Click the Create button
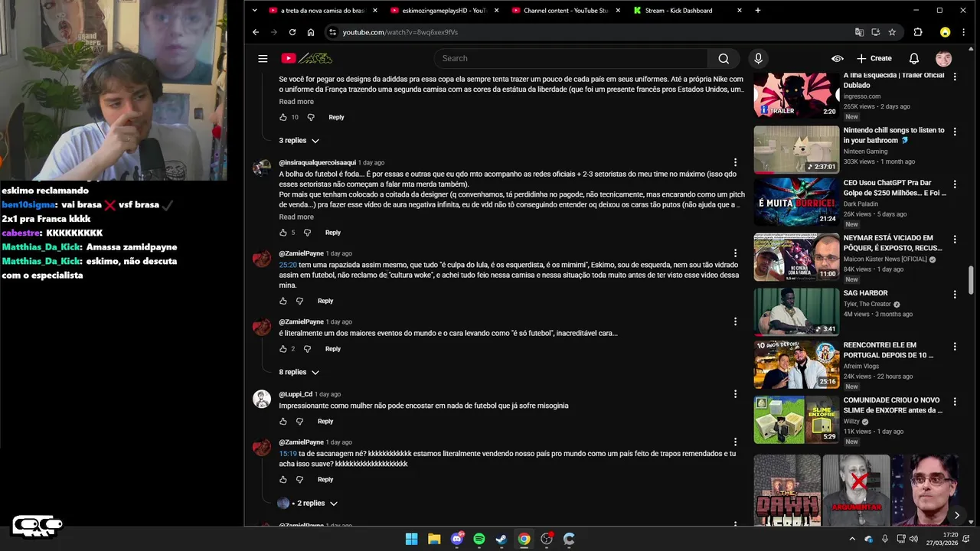Viewport: 980px width, 551px height. coord(874,58)
